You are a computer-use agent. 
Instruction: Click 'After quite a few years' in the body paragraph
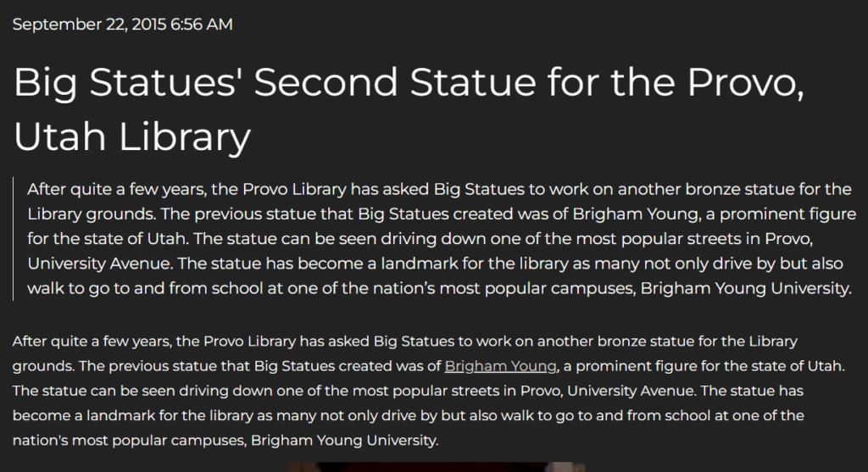tap(92, 342)
